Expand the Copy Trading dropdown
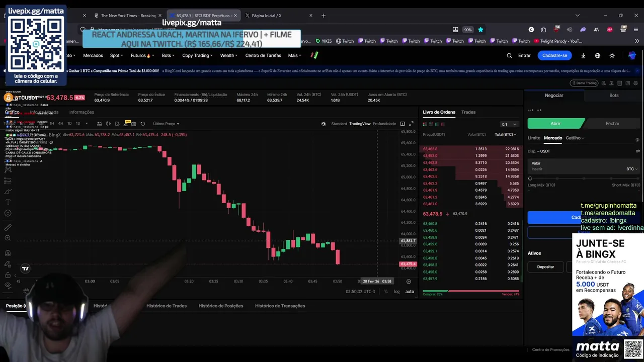 (198, 55)
